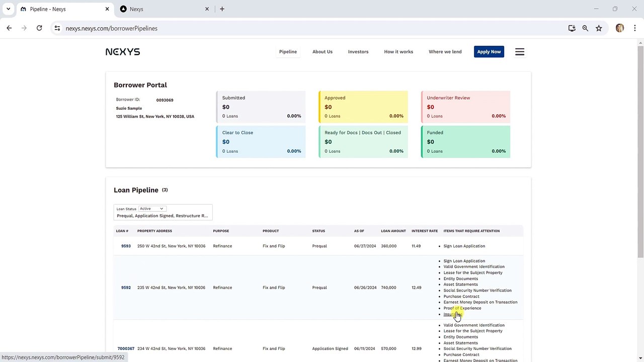The height and width of the screenshot is (362, 644).
Task: Open the Where we lend nav item
Action: (x=445, y=52)
